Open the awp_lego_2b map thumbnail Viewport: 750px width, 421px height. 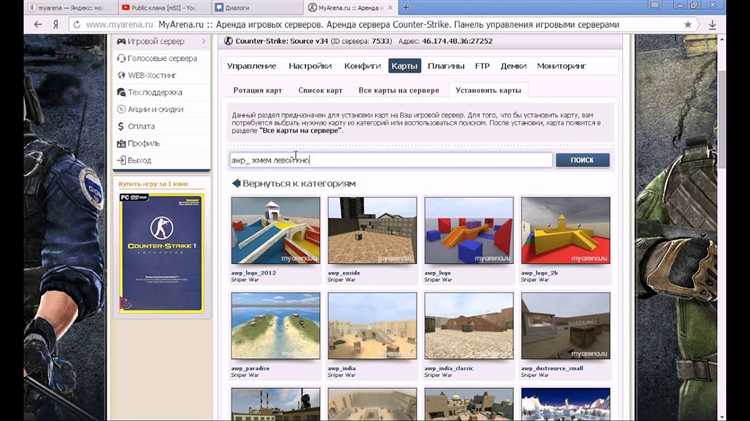click(x=565, y=231)
